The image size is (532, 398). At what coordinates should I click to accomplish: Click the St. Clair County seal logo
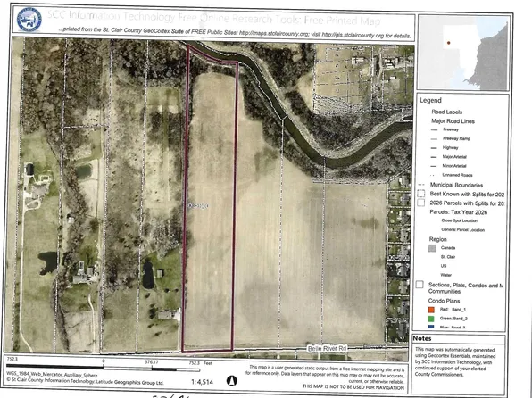point(29,20)
